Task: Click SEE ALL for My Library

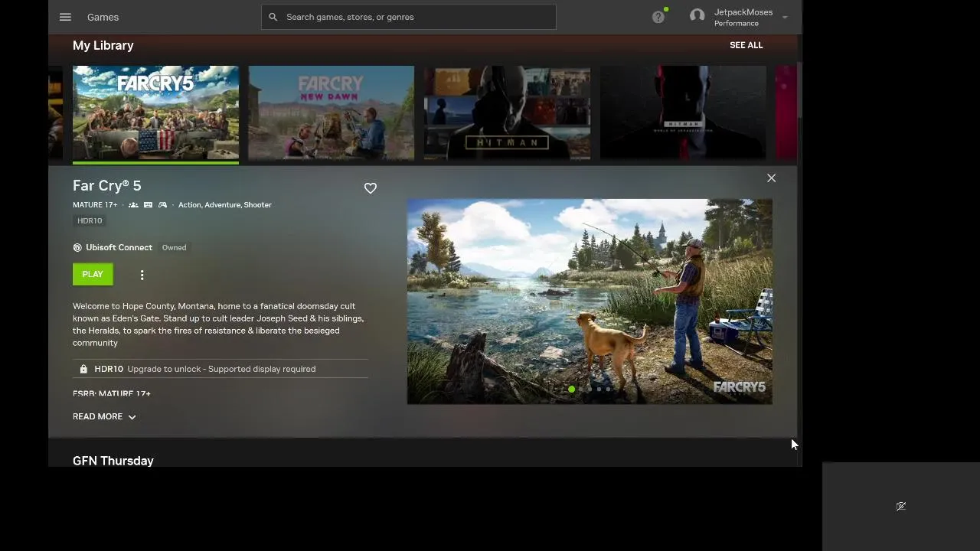Action: click(x=746, y=45)
